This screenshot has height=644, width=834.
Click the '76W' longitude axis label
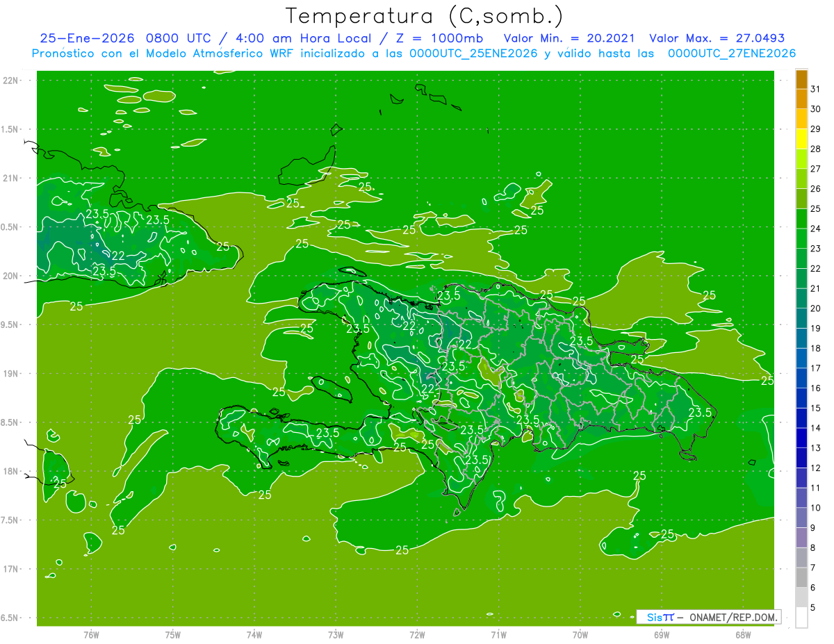point(91,634)
